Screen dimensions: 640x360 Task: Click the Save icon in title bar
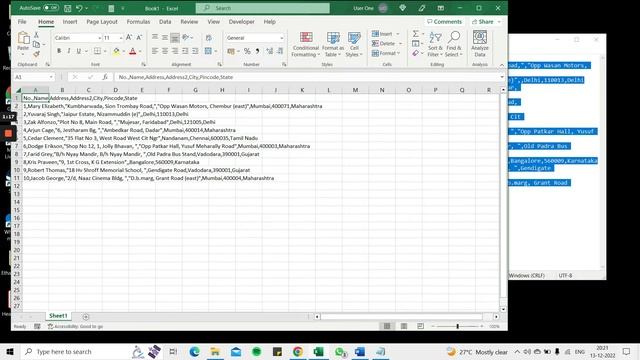point(68,8)
